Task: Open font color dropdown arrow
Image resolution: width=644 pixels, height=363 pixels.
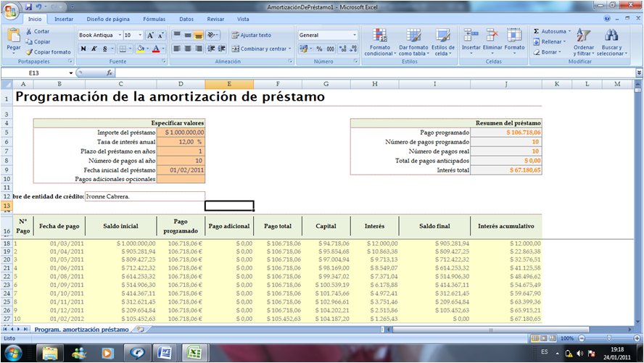Action: pos(163,49)
